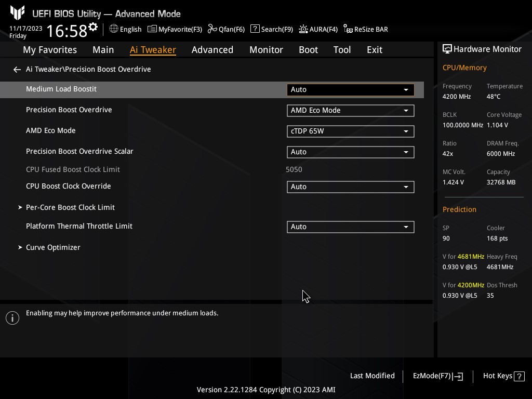Switch to Main tab
The image size is (532, 399).
point(103,50)
